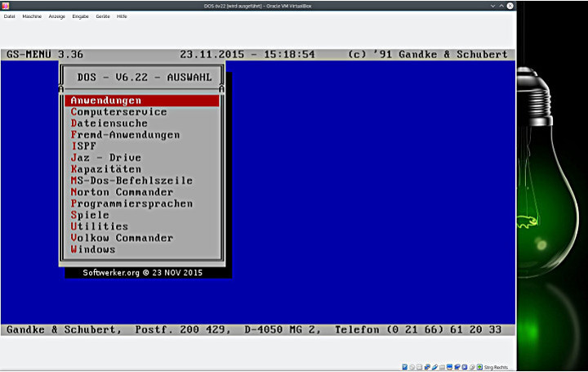Open the network adapter status icon

(427, 367)
